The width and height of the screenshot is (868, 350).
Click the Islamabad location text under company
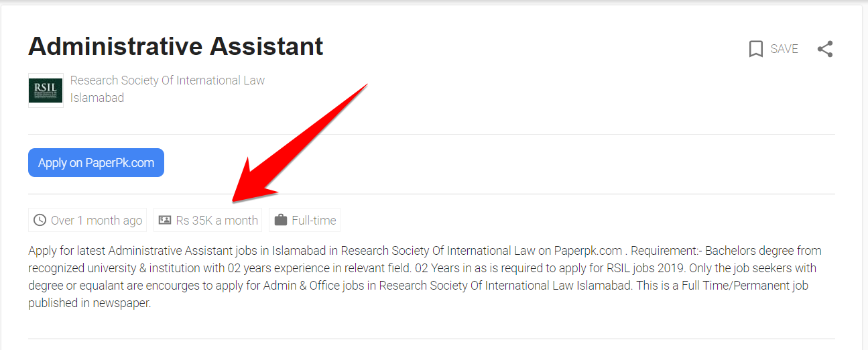pyautogui.click(x=97, y=98)
